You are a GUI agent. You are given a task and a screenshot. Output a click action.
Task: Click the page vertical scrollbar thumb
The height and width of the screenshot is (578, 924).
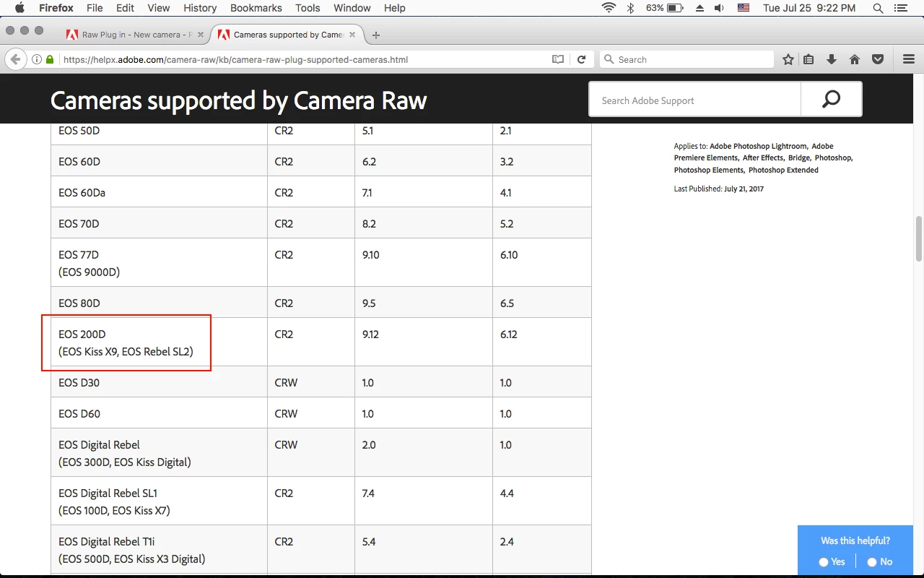click(919, 238)
